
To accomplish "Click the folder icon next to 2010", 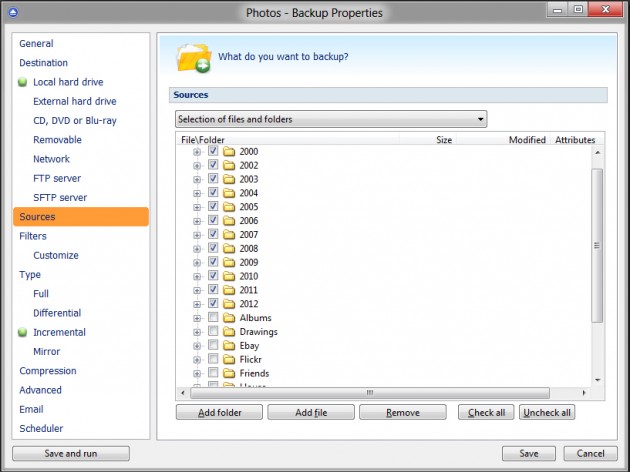I will (x=228, y=276).
